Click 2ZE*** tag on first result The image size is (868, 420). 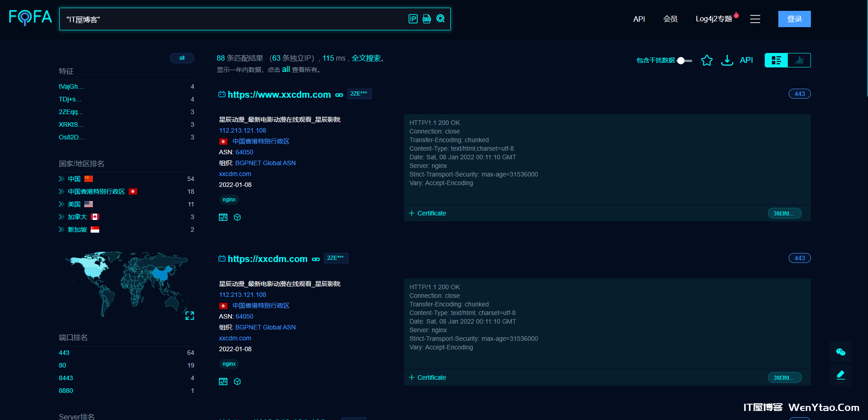[x=359, y=94]
